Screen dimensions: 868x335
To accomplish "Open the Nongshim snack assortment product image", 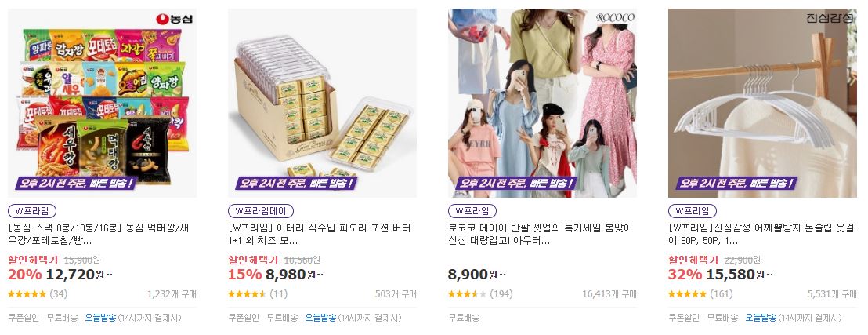I will [103, 103].
